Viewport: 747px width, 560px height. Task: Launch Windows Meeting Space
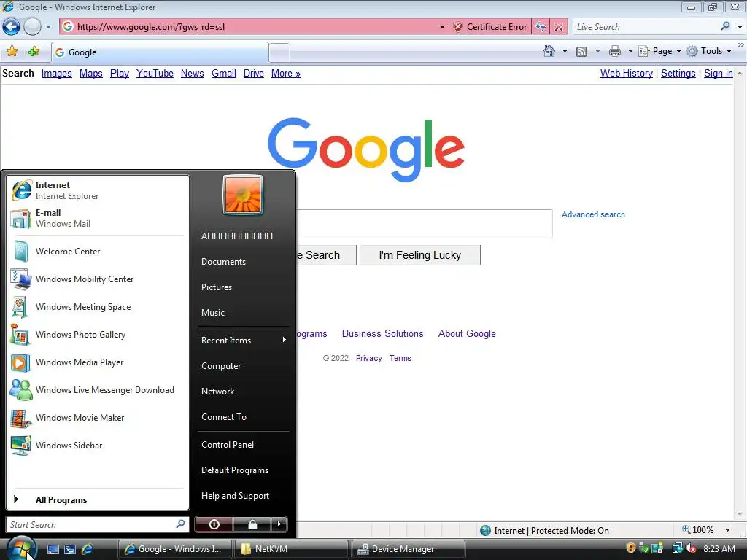coord(98,307)
